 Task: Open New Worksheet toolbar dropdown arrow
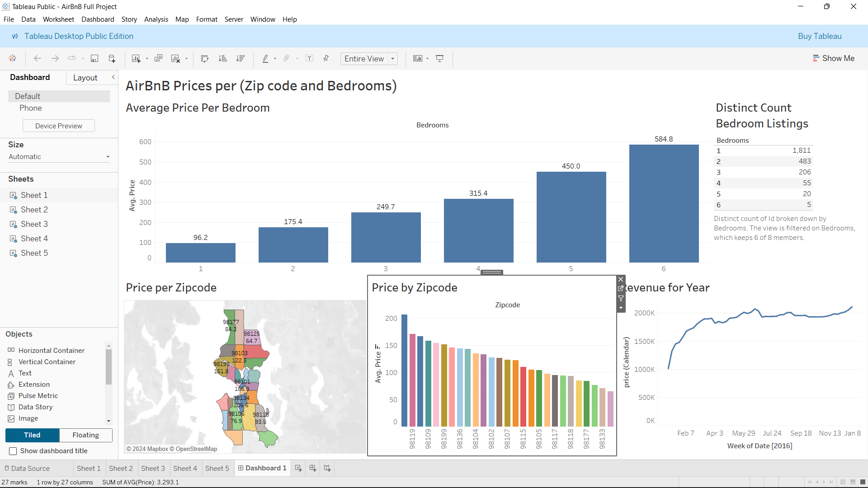147,59
